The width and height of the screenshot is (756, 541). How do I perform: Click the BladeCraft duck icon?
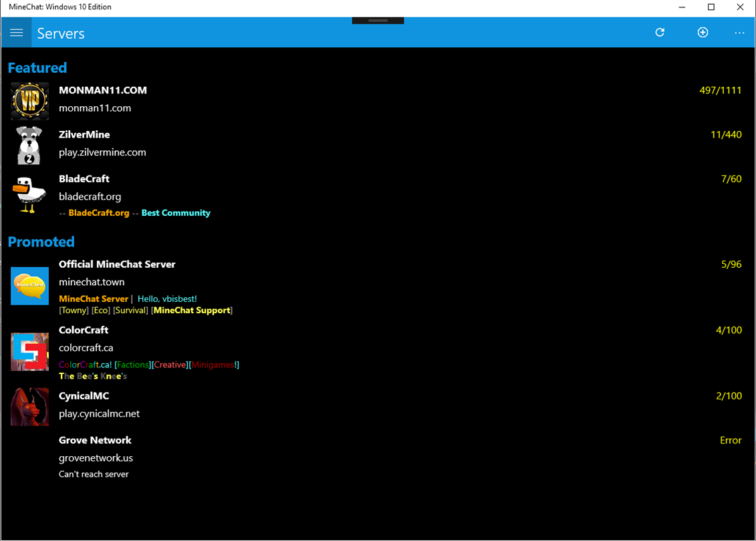point(30,194)
